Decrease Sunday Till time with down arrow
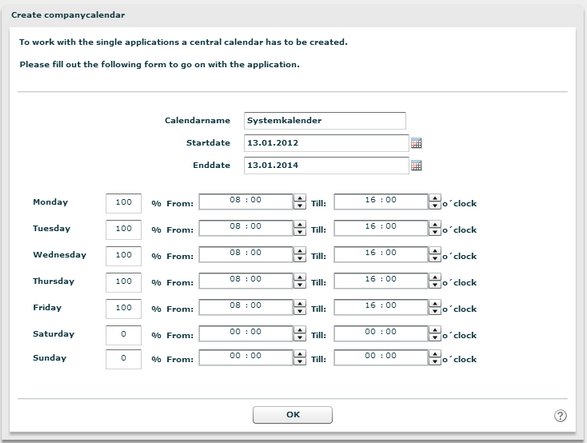The image size is (587, 443). coord(434,361)
